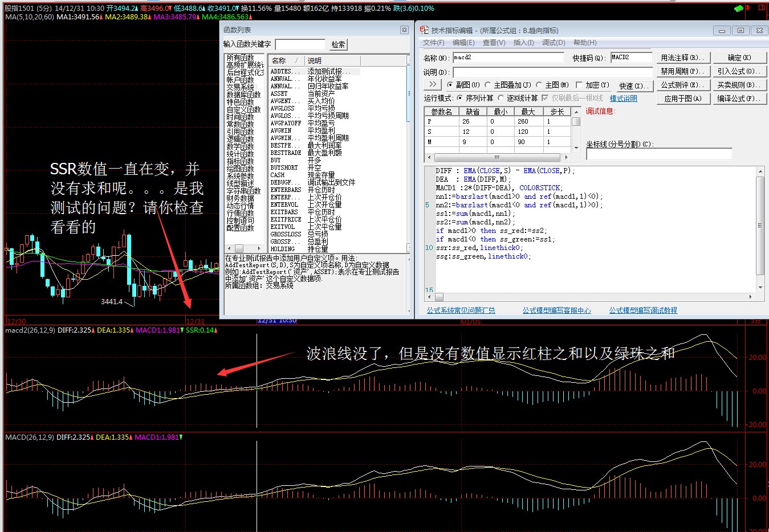
Task: Click the 快速(I) button
Action: coord(634,85)
